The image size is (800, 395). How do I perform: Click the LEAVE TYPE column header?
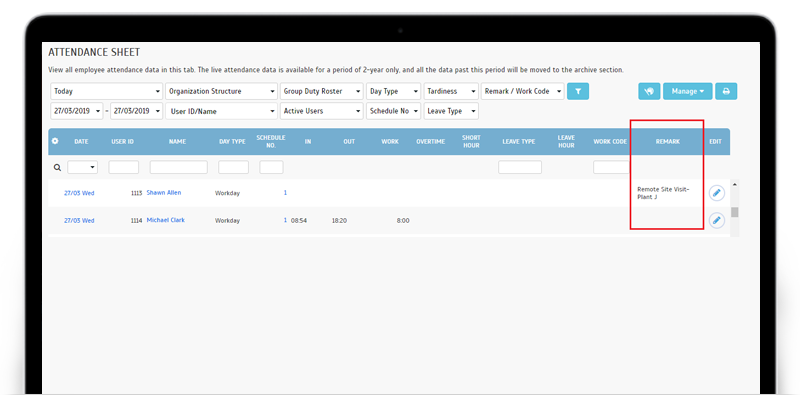518,141
